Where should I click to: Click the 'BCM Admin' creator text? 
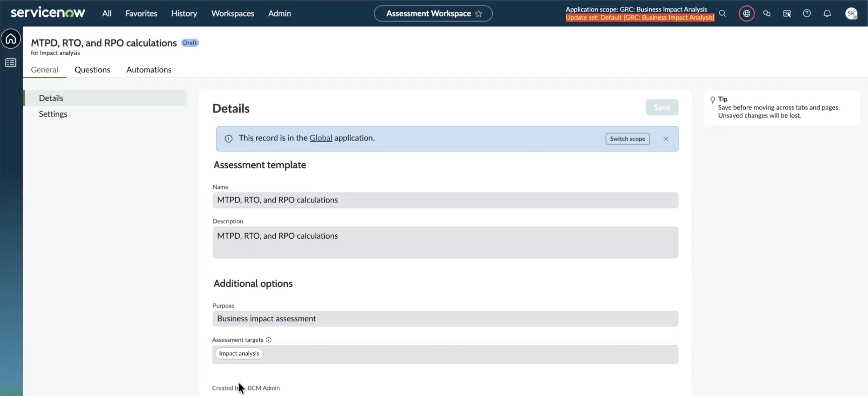tap(263, 388)
